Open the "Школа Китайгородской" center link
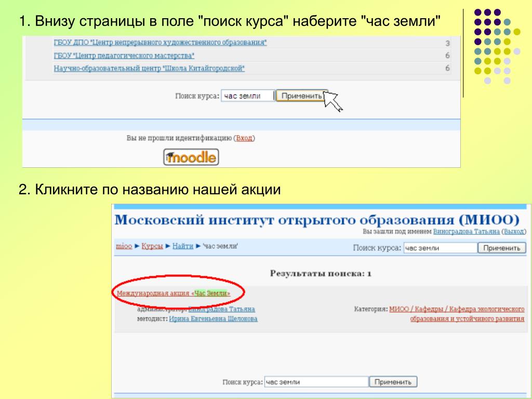Viewport: 532px width, 399px height. click(149, 68)
